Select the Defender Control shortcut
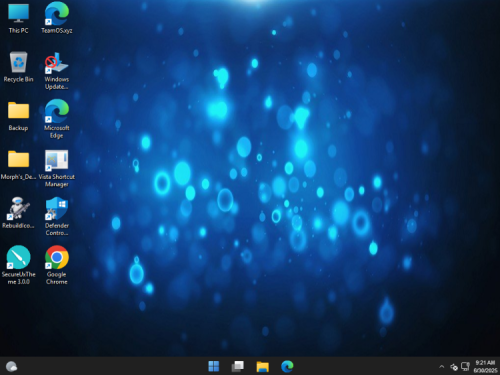Image resolution: width=500 pixels, height=375 pixels. (x=57, y=216)
